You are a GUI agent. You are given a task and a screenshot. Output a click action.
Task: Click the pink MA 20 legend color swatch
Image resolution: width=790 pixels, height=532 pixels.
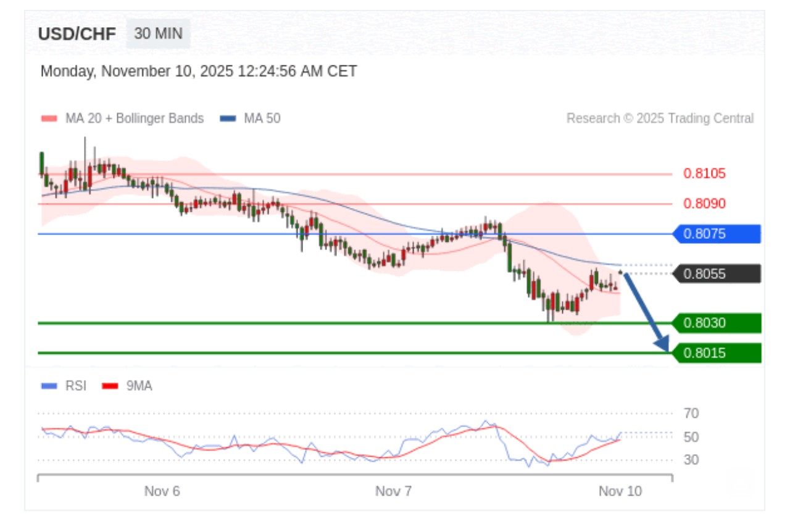click(49, 118)
